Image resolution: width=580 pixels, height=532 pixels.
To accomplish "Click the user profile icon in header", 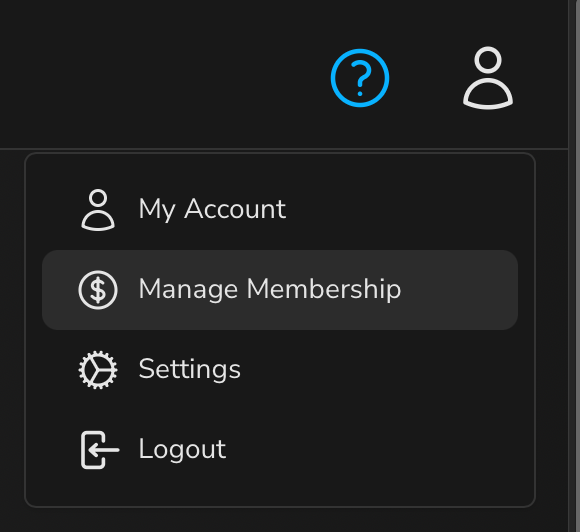I will tap(488, 78).
